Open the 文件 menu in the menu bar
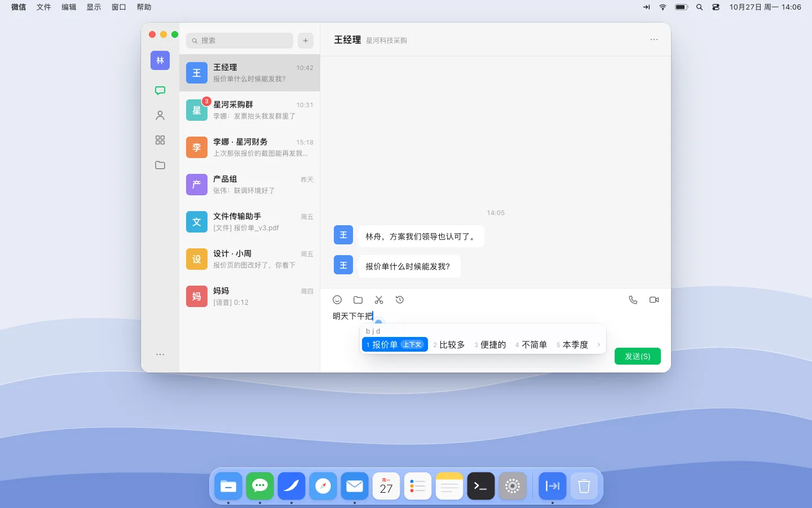 click(x=44, y=7)
